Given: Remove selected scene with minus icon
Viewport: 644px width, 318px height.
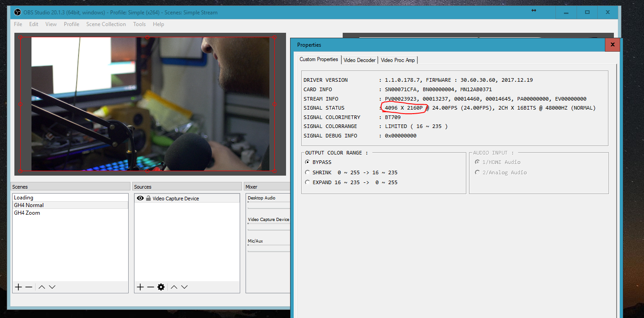Looking at the screenshot, I should [x=29, y=287].
